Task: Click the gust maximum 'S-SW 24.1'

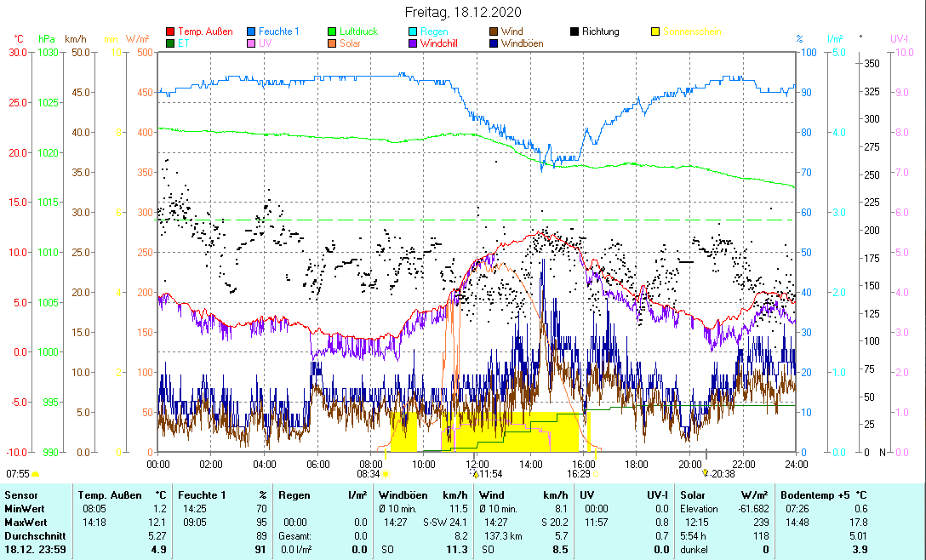Action: coord(444,523)
